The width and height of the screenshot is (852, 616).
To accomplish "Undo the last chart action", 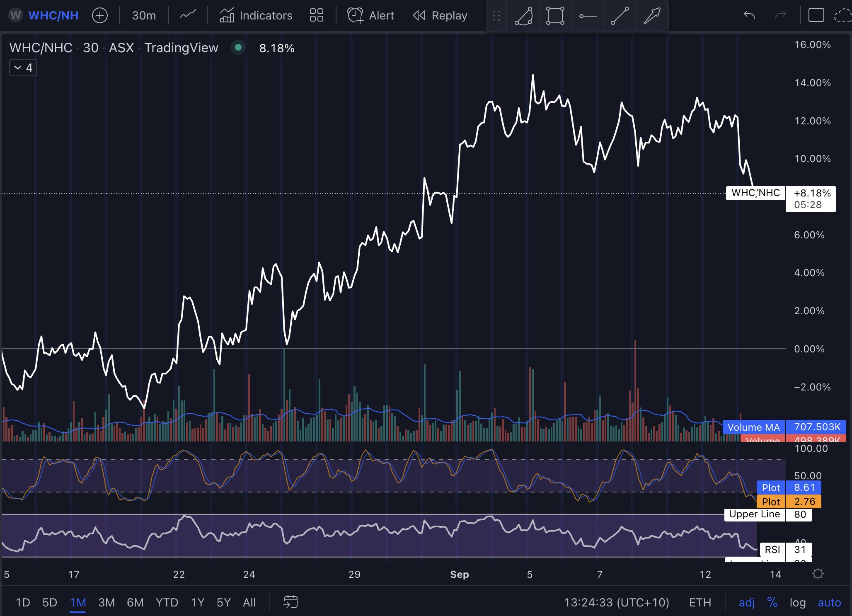I will [x=749, y=16].
